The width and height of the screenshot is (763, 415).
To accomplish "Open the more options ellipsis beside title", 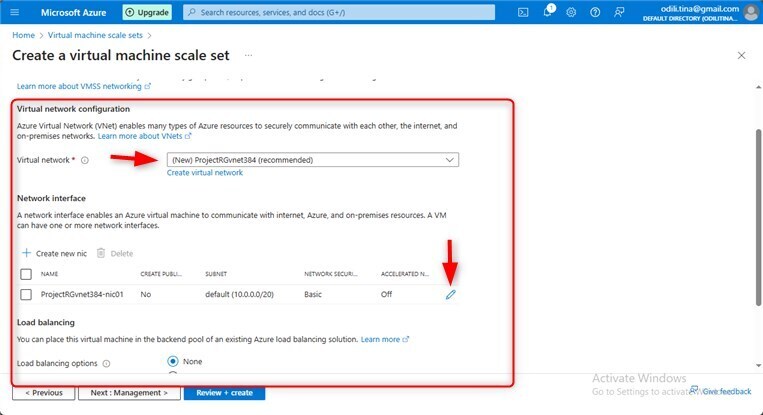I will tap(249, 55).
